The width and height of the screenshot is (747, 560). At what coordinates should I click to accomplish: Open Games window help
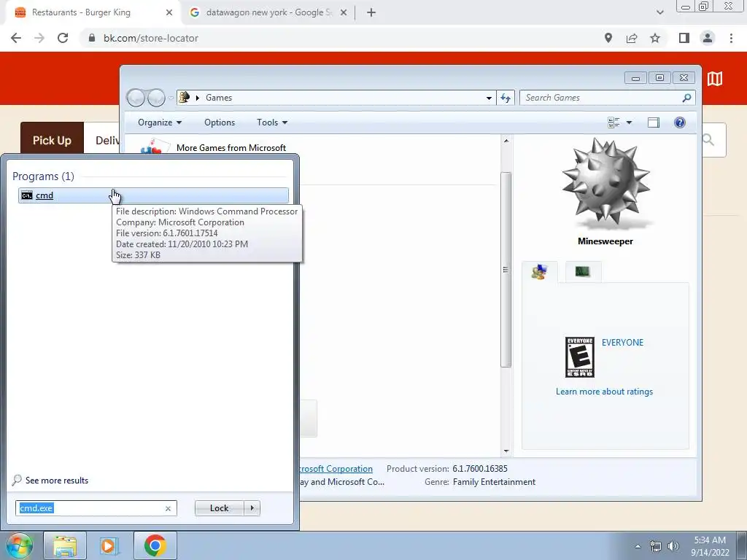(680, 122)
